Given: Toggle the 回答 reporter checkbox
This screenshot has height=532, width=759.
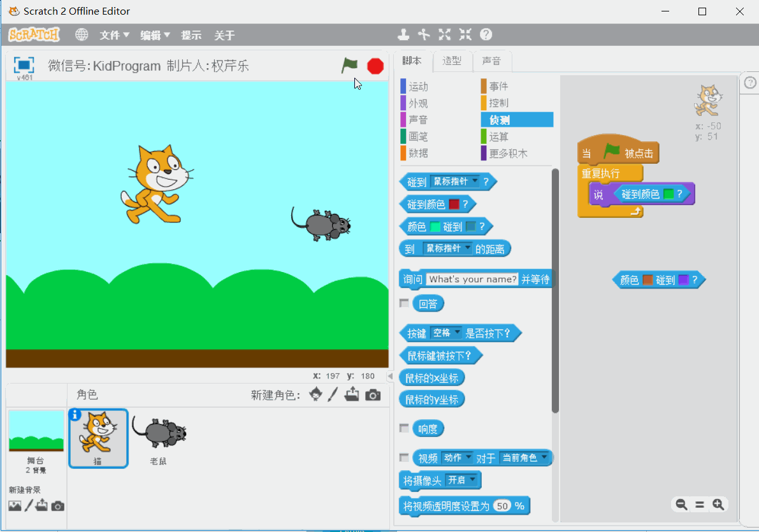Looking at the screenshot, I should [x=404, y=303].
